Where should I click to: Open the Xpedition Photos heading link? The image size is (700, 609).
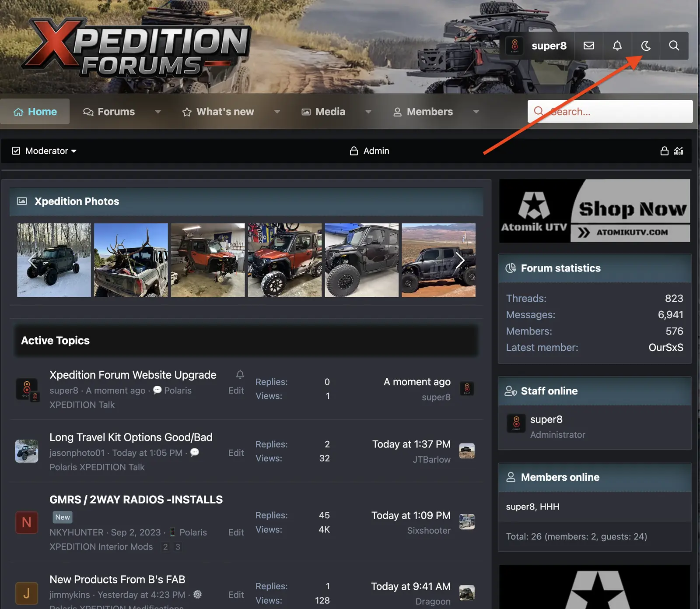tap(77, 201)
